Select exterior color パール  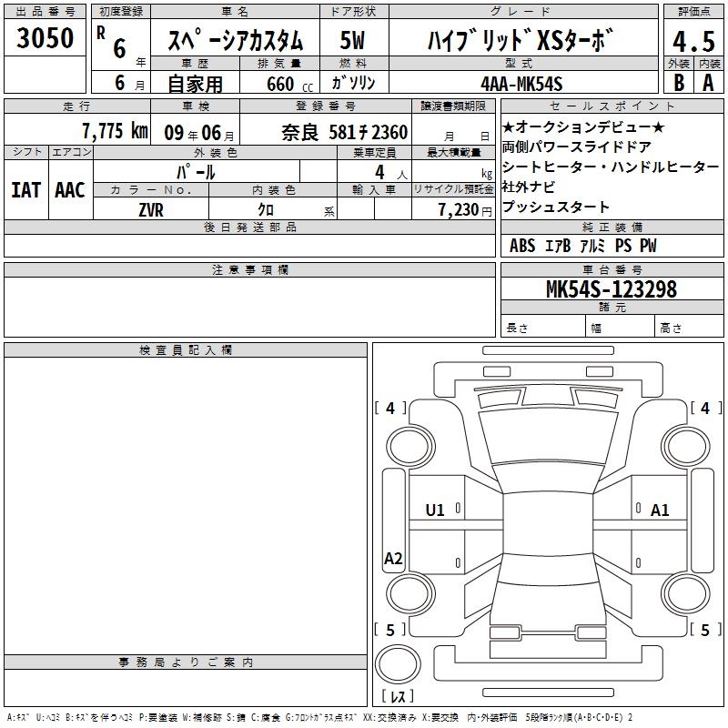click(x=196, y=172)
